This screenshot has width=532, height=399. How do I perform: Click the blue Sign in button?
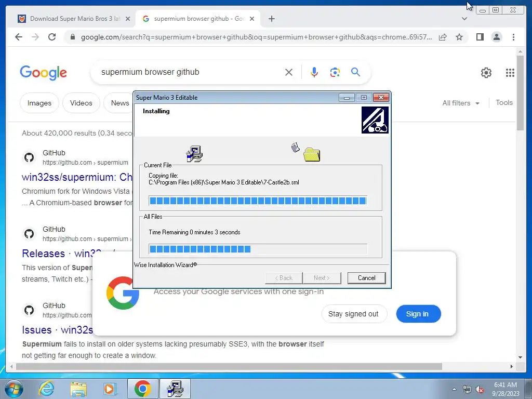tap(418, 314)
